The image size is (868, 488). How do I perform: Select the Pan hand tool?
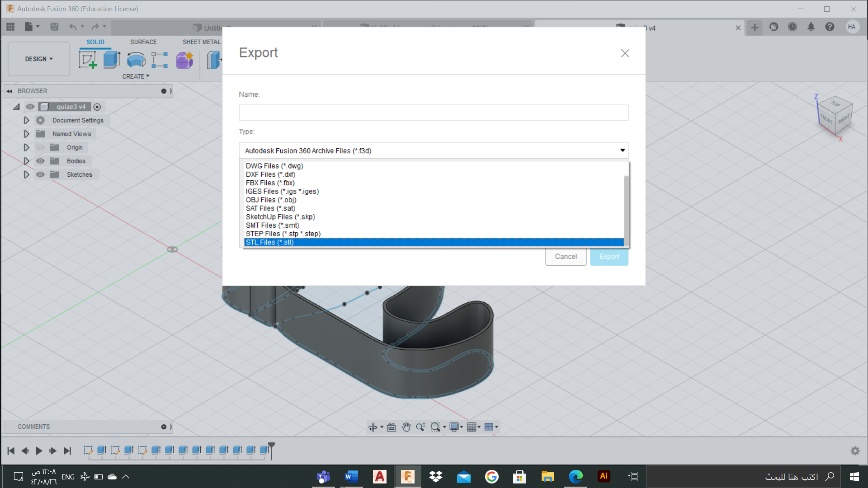point(406,427)
